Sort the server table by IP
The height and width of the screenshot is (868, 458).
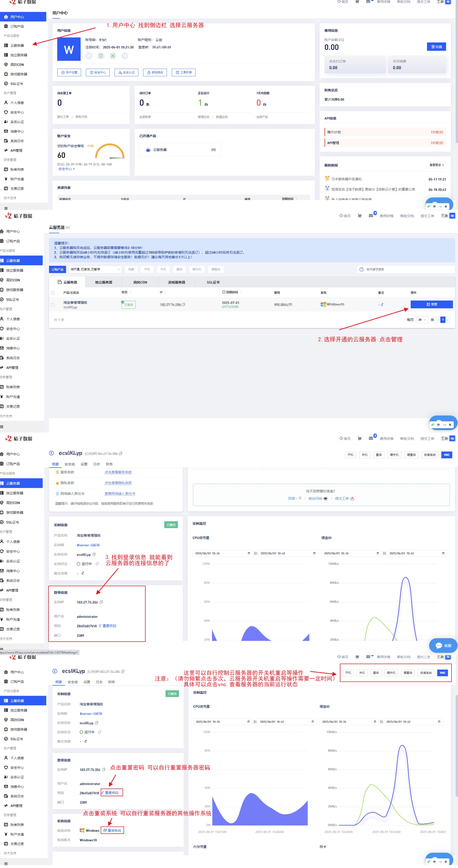(x=165, y=292)
